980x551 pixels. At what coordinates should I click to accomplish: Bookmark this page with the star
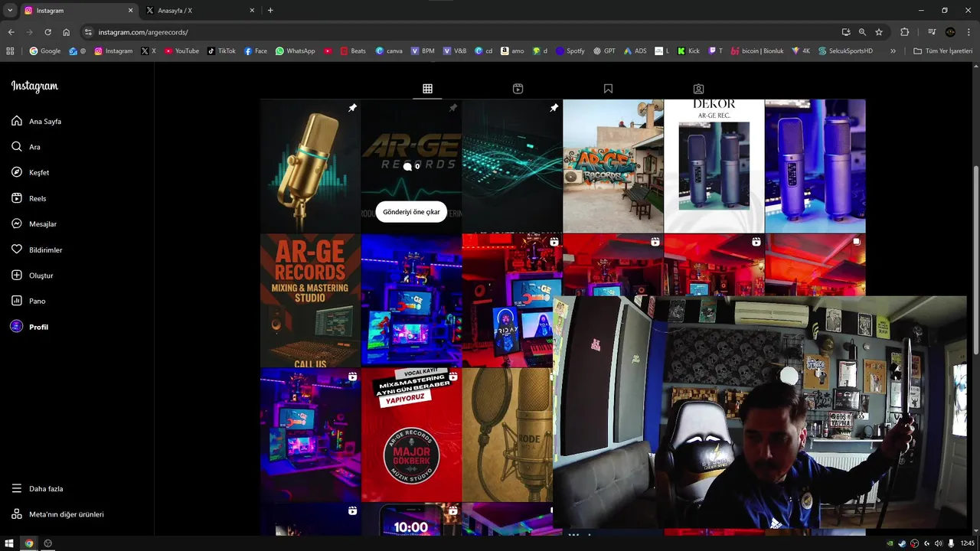879,32
